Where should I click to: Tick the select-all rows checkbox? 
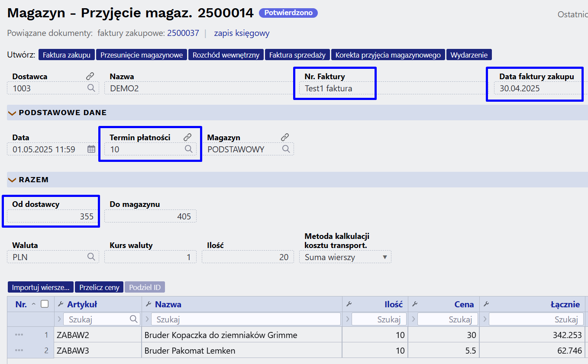tap(45, 304)
